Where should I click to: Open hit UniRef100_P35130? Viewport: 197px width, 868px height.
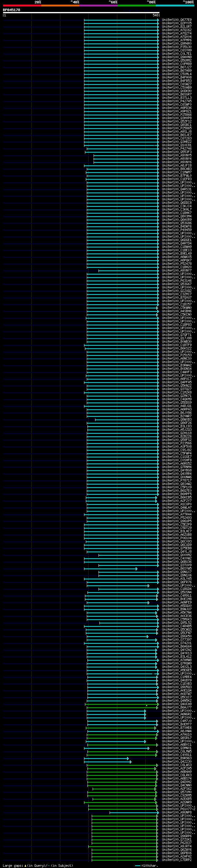(x=176, y=47)
